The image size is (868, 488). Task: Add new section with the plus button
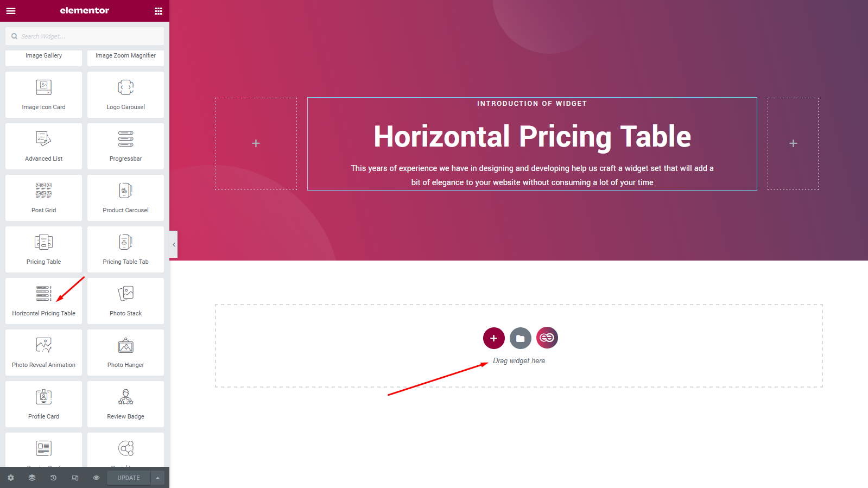pyautogui.click(x=493, y=338)
